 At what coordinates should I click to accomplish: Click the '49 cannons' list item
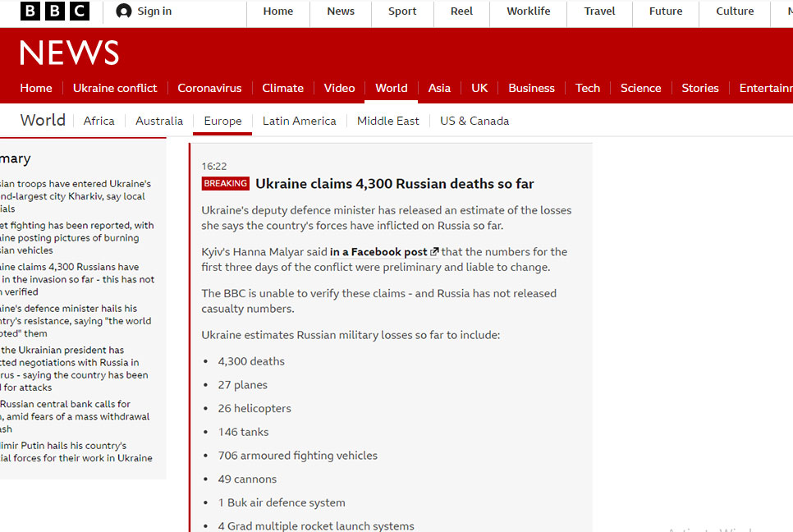[247, 479]
